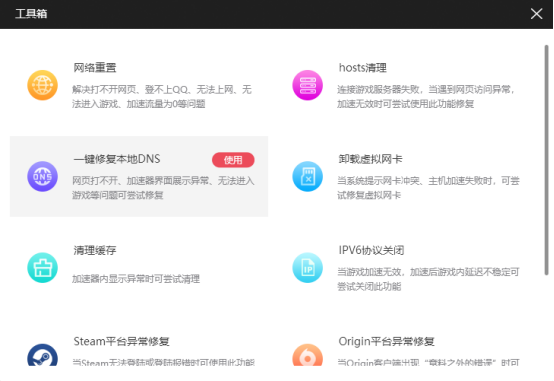
Task: Click the purple DNS repair icon
Action: point(42,176)
